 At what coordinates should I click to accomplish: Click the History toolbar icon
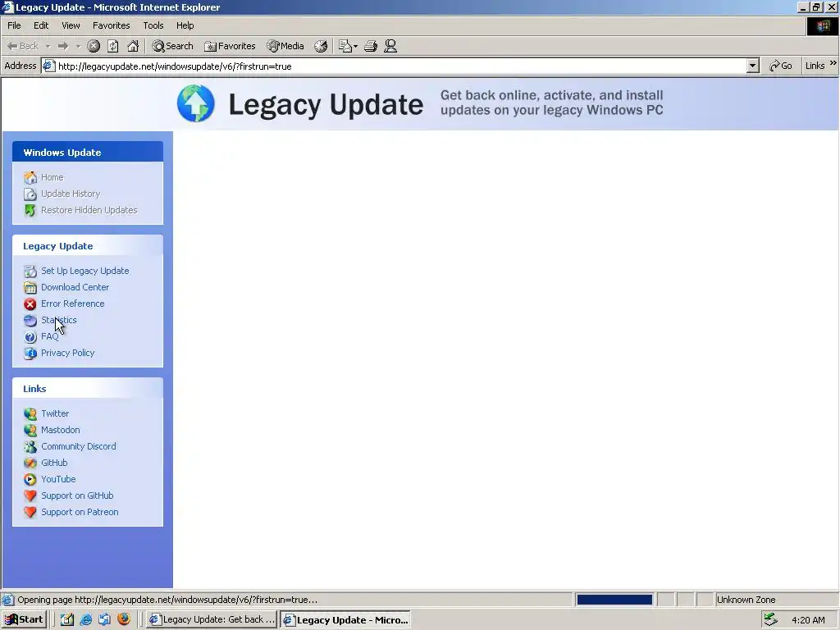tap(321, 46)
